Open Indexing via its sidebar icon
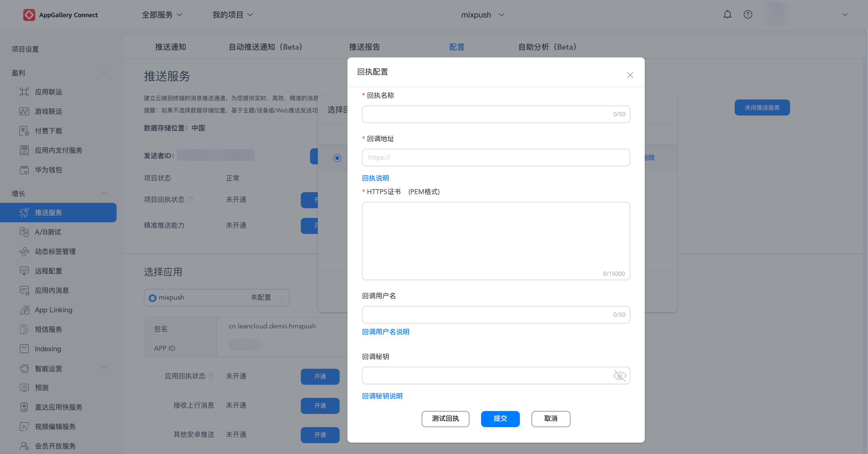Image resolution: width=868 pixels, height=454 pixels. [24, 349]
